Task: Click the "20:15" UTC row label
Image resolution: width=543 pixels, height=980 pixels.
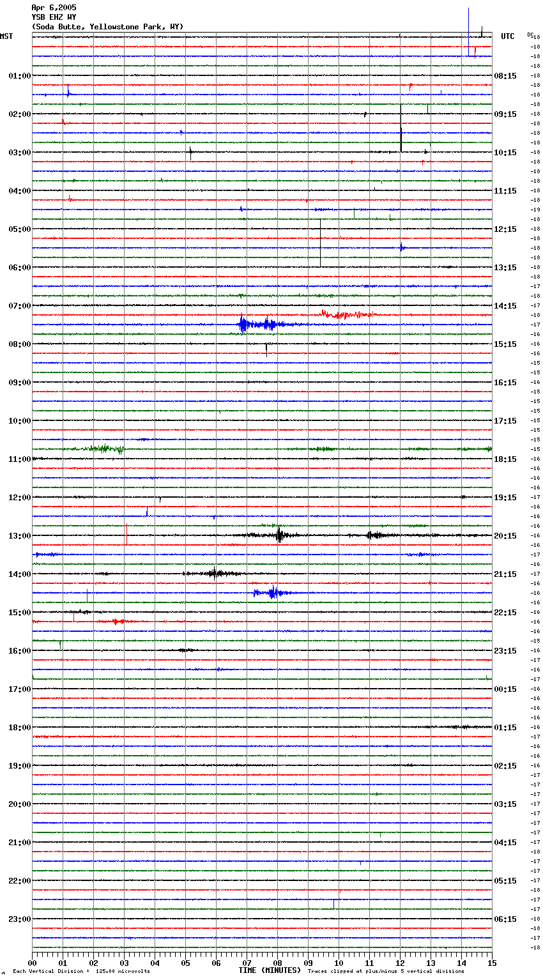Action: coord(505,536)
